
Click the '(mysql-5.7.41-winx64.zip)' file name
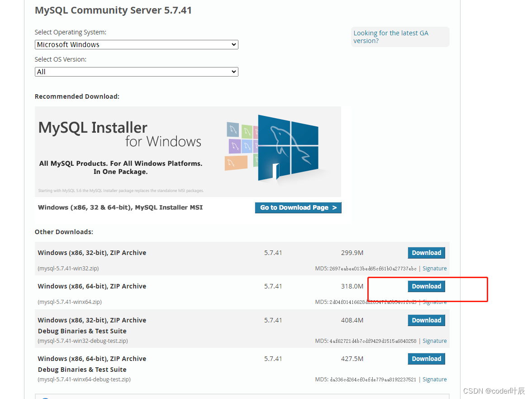(x=70, y=302)
